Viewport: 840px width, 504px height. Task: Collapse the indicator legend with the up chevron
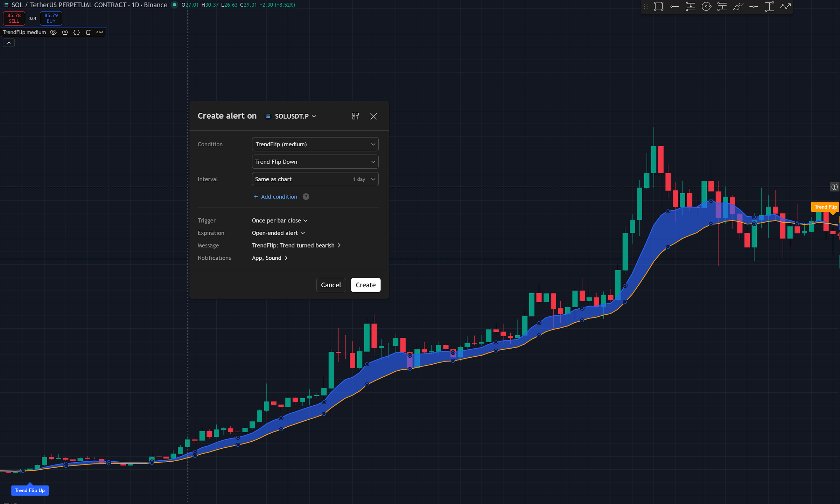tap(9, 43)
